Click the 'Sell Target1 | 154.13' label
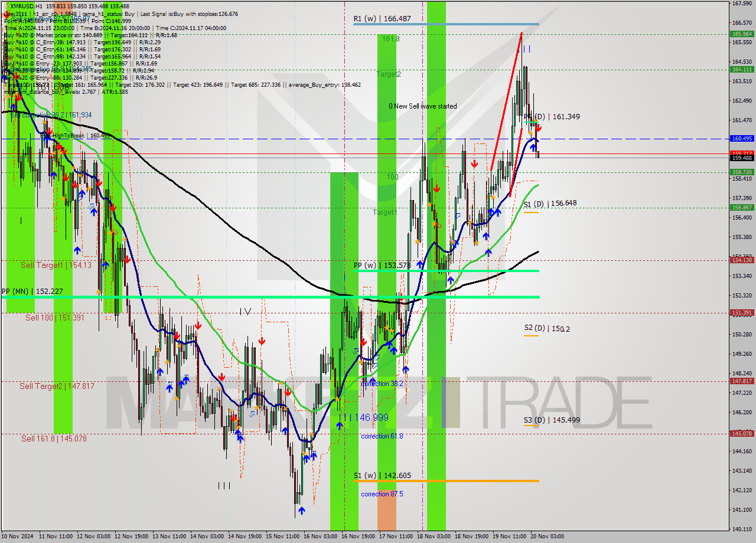Screen dimensions: 756x543 pos(56,265)
